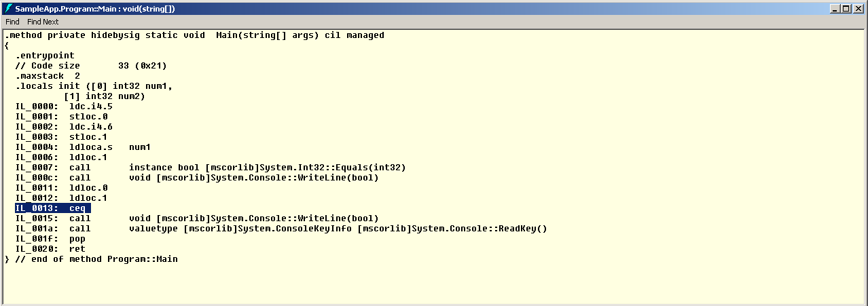Click the .entrypoint directive line
The width and height of the screenshot is (868, 306).
coord(45,56)
